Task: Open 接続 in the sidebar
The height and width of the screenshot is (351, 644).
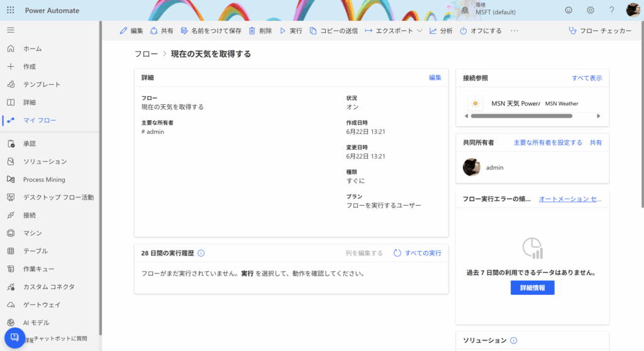Action: tap(50, 215)
